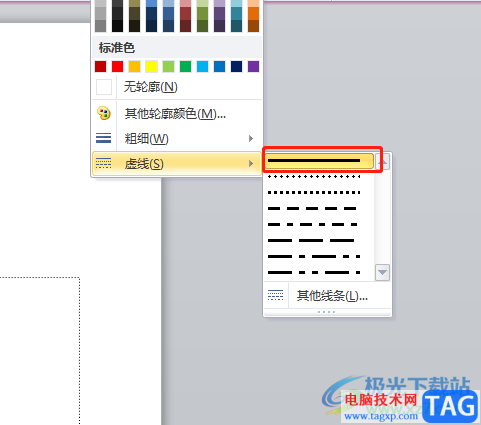Choose the darkest green shade in green theme column
Screen dimensions: 481x425
click(x=202, y=26)
